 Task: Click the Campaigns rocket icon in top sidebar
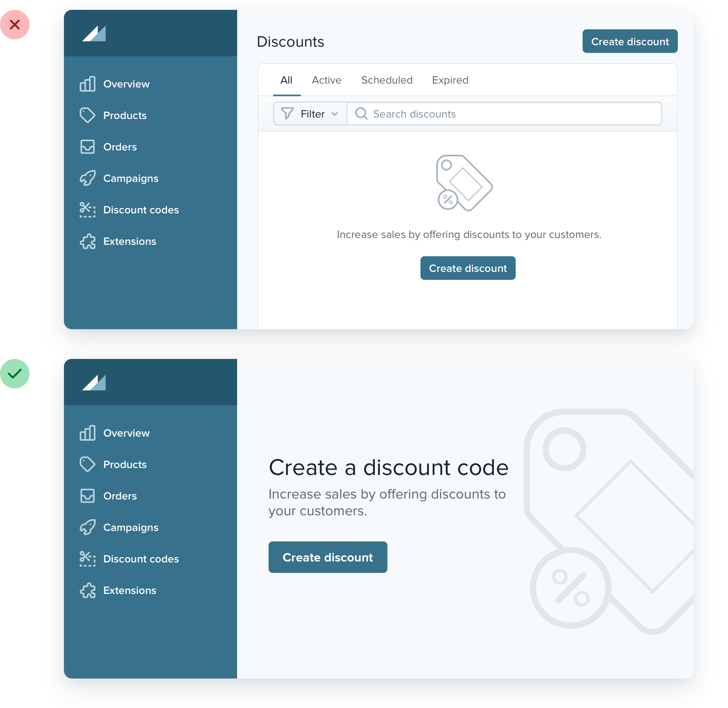[88, 178]
